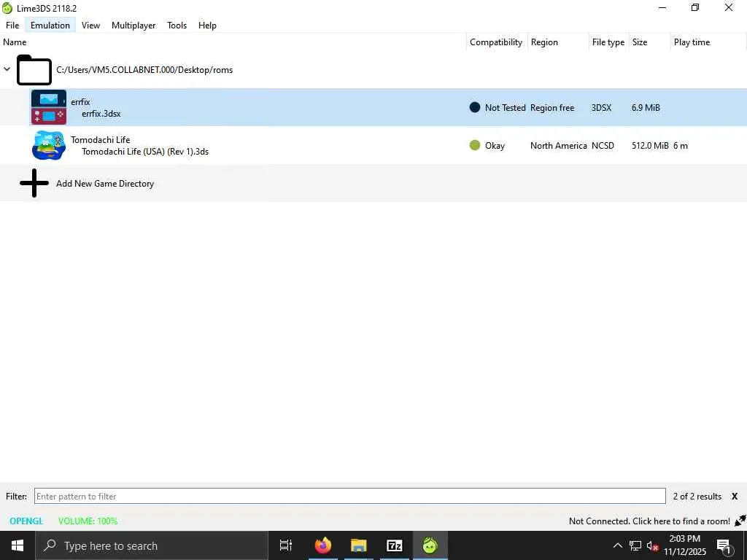Sort by File type column header
The image size is (747, 560).
(x=608, y=42)
